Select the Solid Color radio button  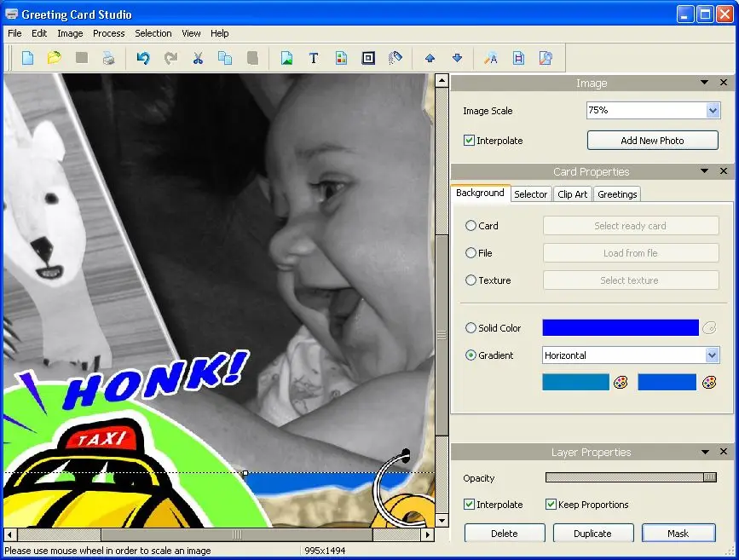pos(471,327)
